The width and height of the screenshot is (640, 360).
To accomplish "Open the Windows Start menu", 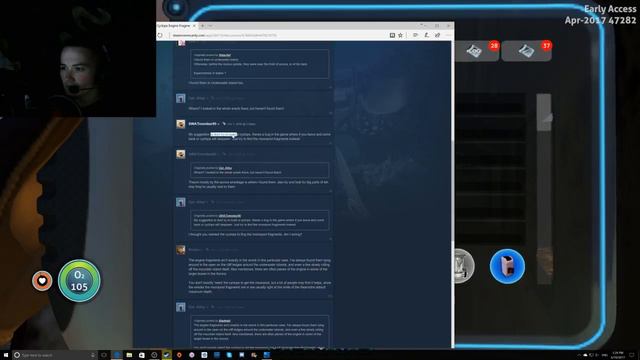I will [x=6, y=355].
